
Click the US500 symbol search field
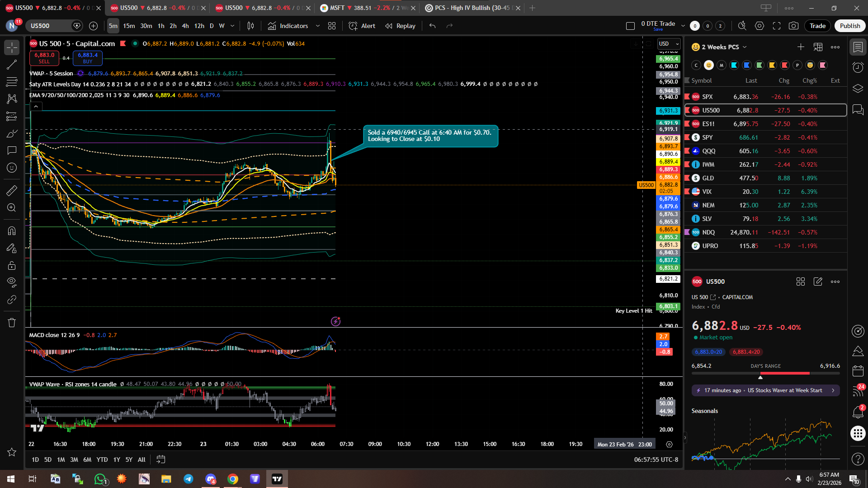pyautogui.click(x=47, y=26)
